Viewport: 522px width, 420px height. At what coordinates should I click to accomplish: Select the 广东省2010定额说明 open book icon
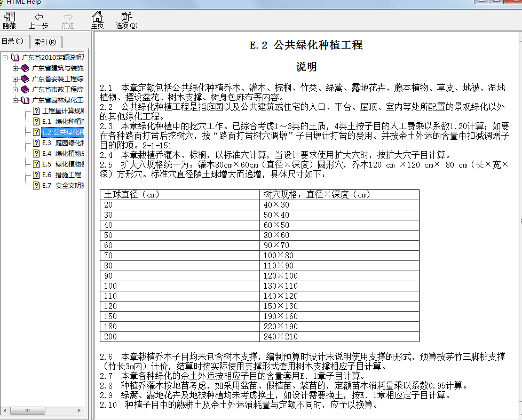[15, 58]
